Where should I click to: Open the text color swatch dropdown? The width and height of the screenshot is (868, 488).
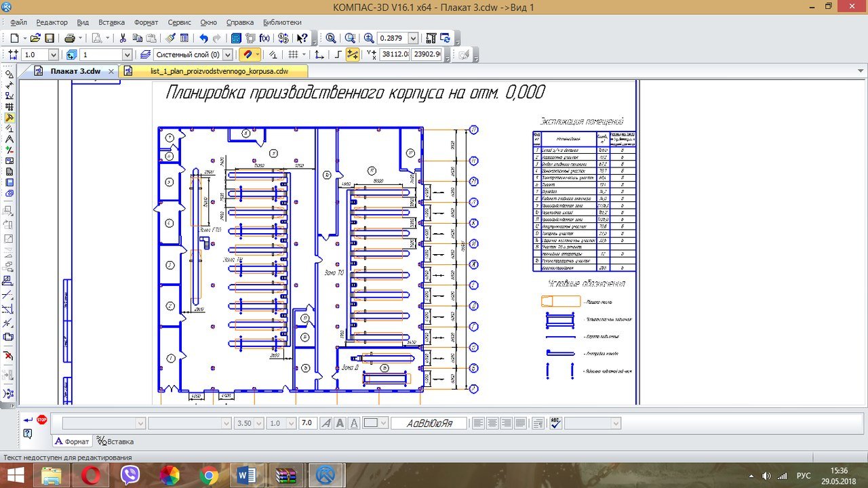(383, 423)
